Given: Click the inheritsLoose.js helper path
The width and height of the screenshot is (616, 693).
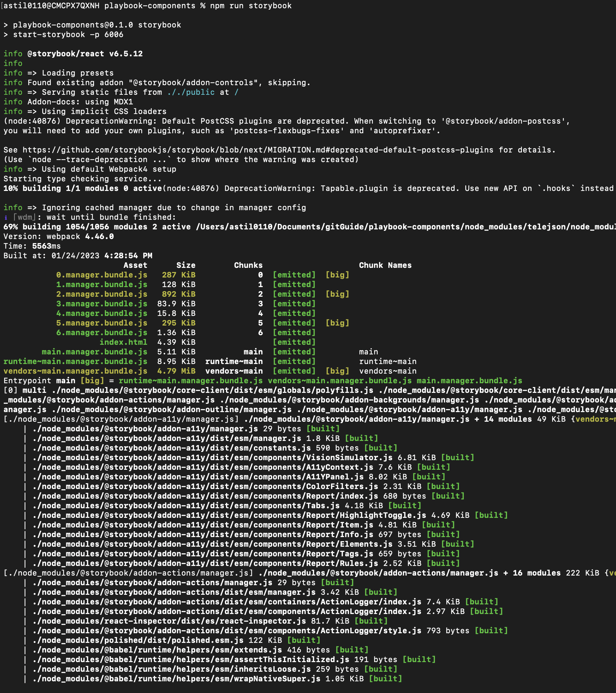Looking at the screenshot, I should 172,669.
